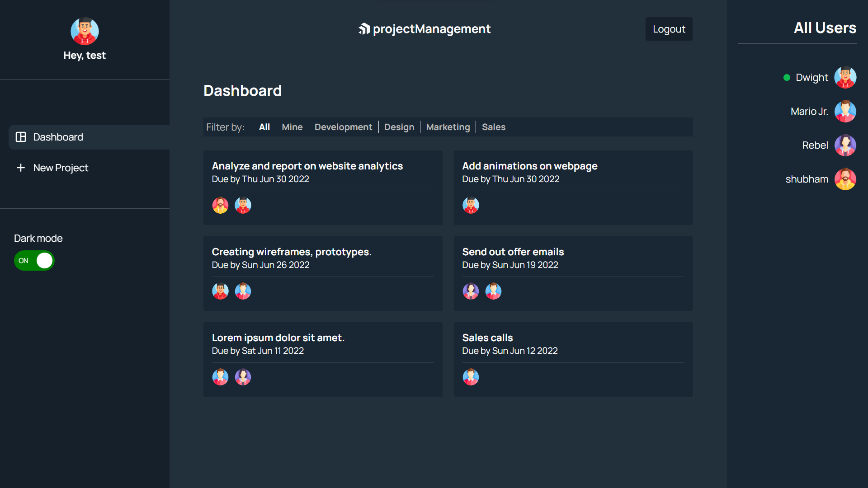Click the assignee avatar on Sales calls card
Image resolution: width=868 pixels, height=488 pixels.
(x=471, y=377)
